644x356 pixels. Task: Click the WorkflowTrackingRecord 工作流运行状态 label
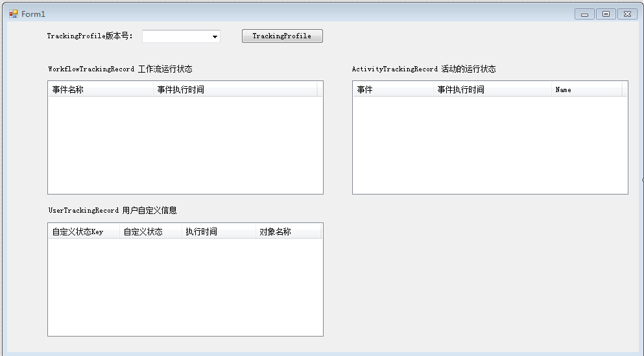pos(120,69)
